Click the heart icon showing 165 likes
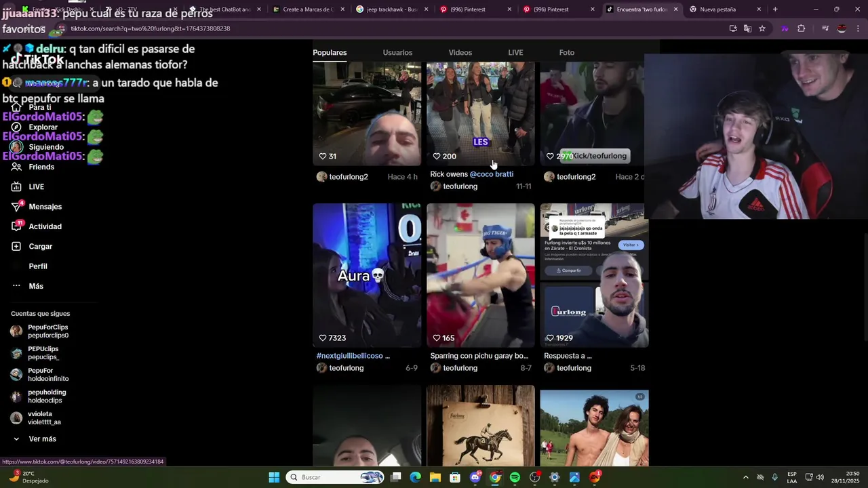 click(437, 338)
